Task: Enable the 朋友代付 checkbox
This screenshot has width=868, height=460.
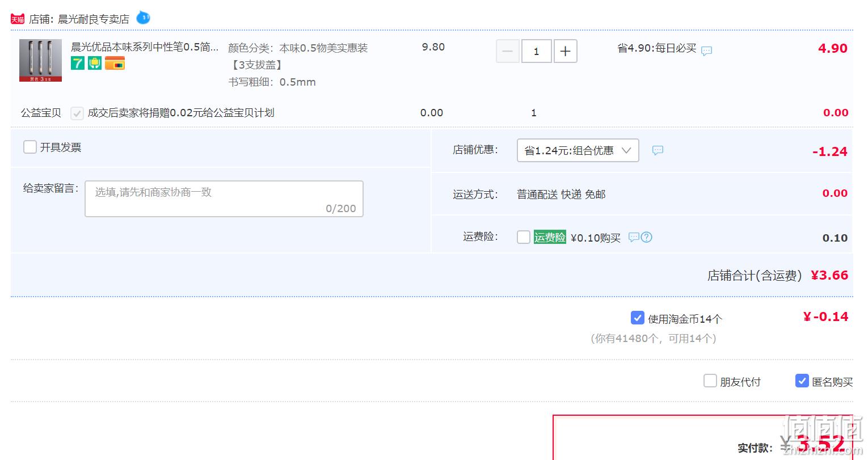Action: click(x=710, y=381)
